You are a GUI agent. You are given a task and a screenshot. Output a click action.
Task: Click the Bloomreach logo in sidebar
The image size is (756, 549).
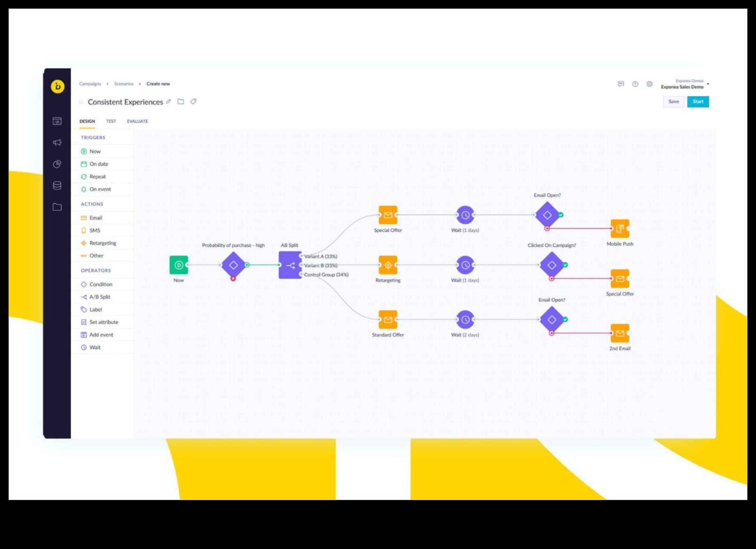click(58, 86)
